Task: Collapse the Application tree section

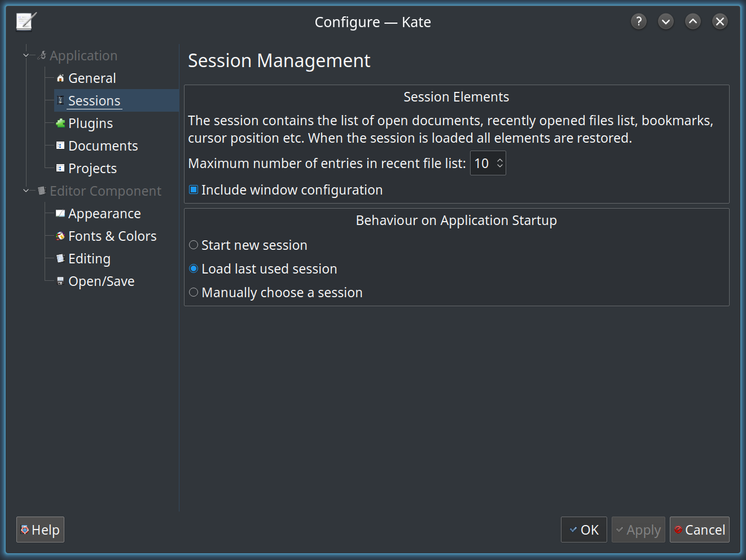Action: 26,56
